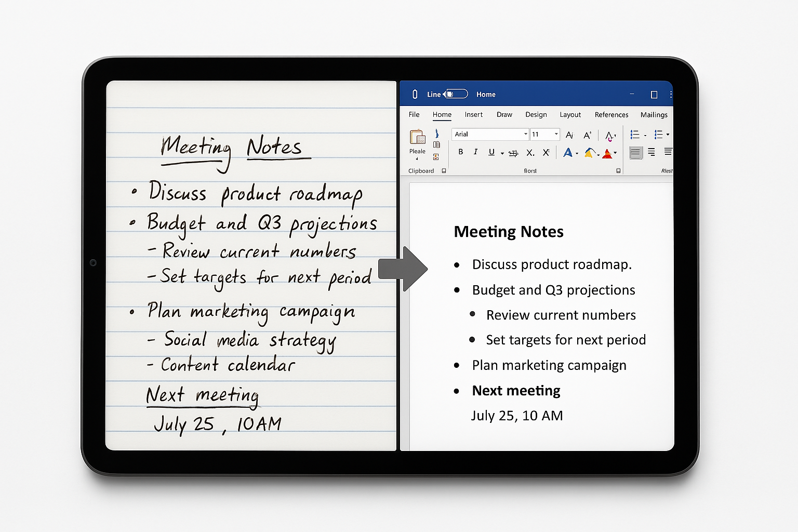Open the Format Painter tool

pyautogui.click(x=436, y=157)
